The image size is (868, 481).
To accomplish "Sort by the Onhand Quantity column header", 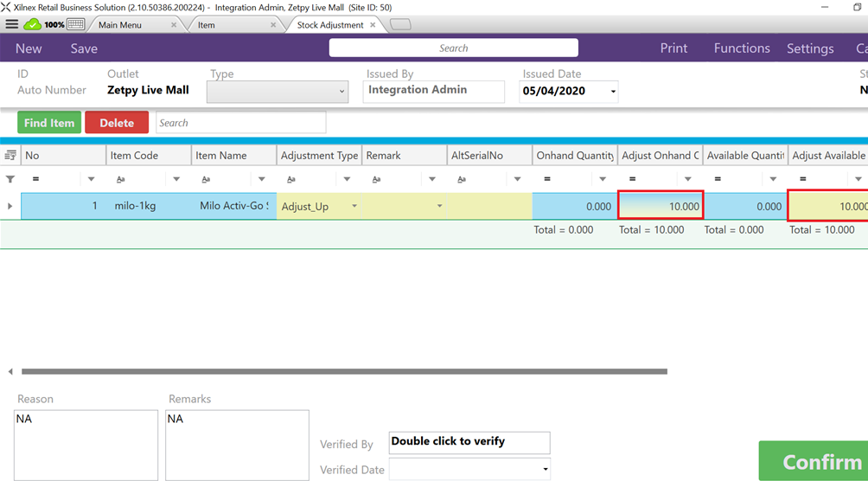I will click(x=575, y=155).
